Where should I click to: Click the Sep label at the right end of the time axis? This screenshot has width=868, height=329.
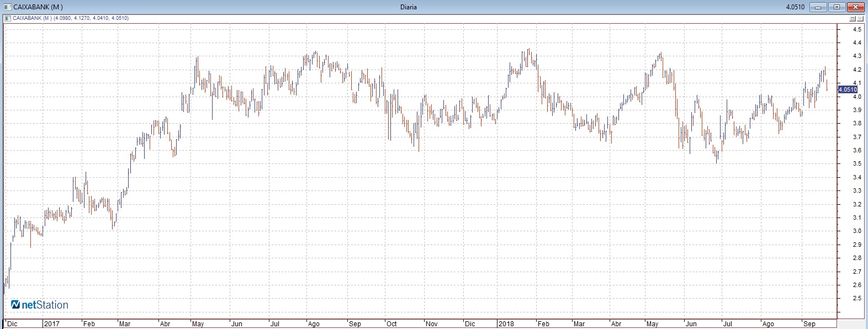[809, 324]
